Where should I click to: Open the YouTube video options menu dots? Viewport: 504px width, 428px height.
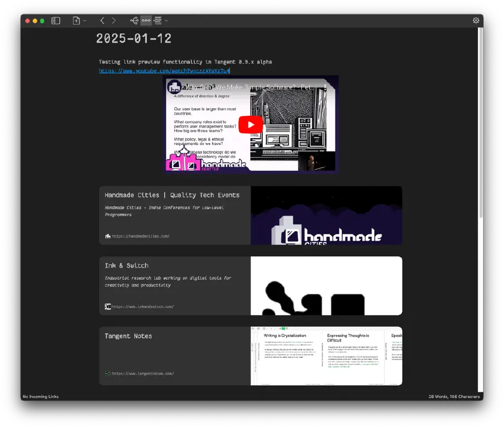pyautogui.click(x=325, y=87)
